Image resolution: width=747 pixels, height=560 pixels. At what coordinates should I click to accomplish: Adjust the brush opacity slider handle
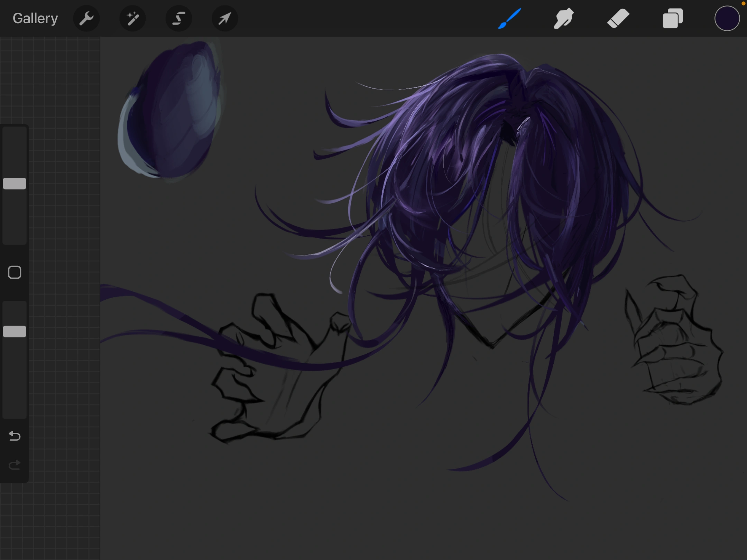pos(14,331)
